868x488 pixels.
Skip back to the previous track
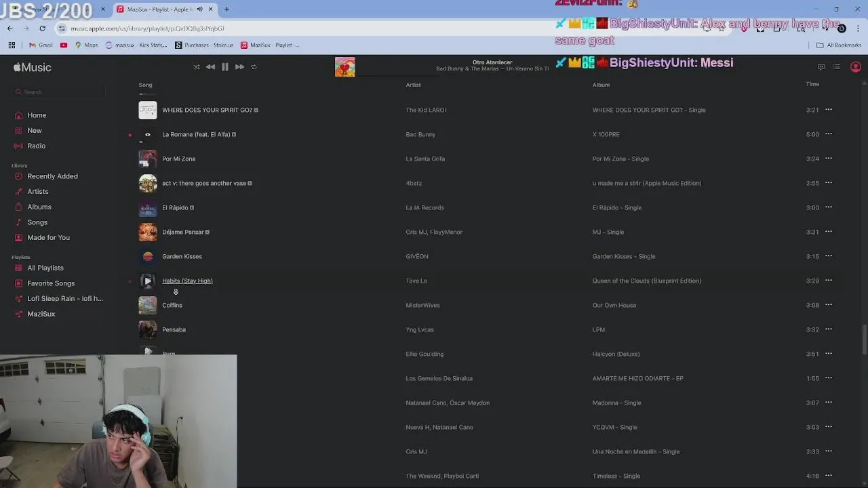pyautogui.click(x=210, y=67)
